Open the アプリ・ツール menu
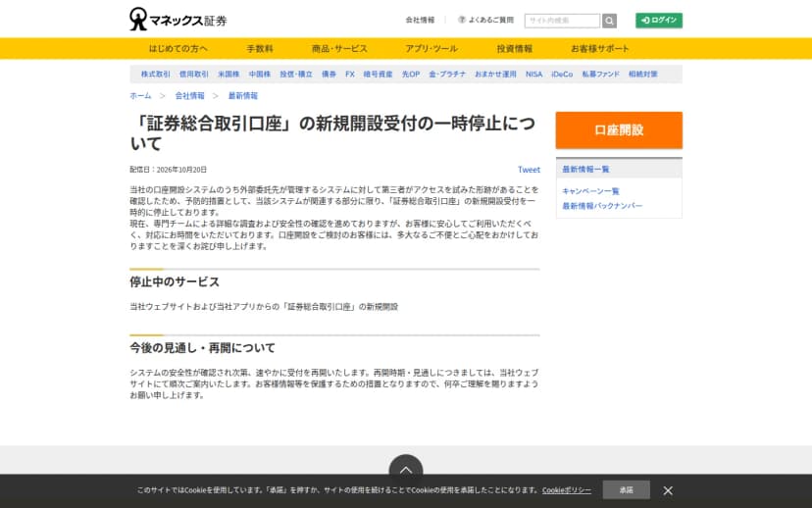This screenshot has width=812, height=508. point(431,49)
